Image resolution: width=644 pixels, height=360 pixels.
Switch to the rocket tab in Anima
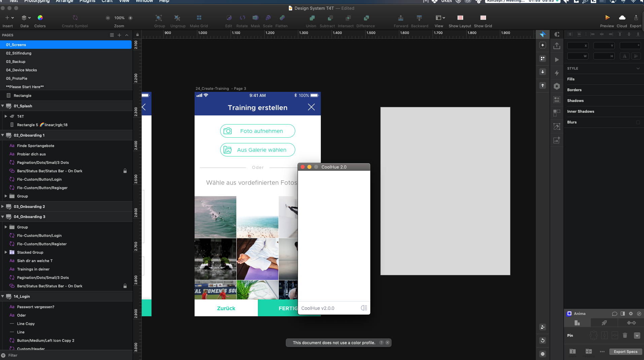pyautogui.click(x=604, y=323)
